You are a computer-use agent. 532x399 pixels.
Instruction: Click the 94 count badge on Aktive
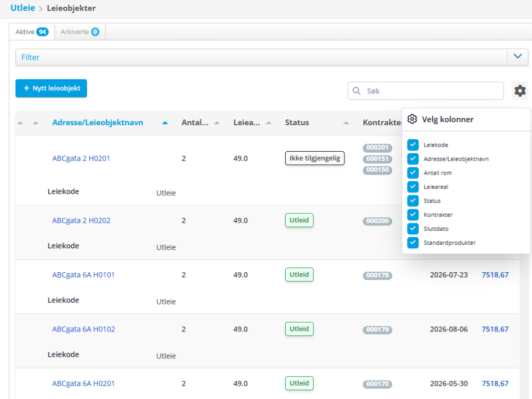[43, 32]
